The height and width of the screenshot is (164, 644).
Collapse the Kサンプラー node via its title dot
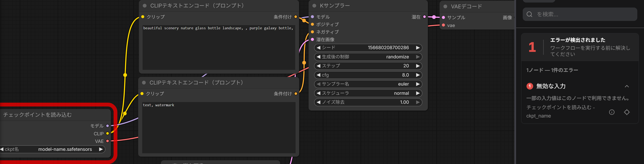(314, 6)
